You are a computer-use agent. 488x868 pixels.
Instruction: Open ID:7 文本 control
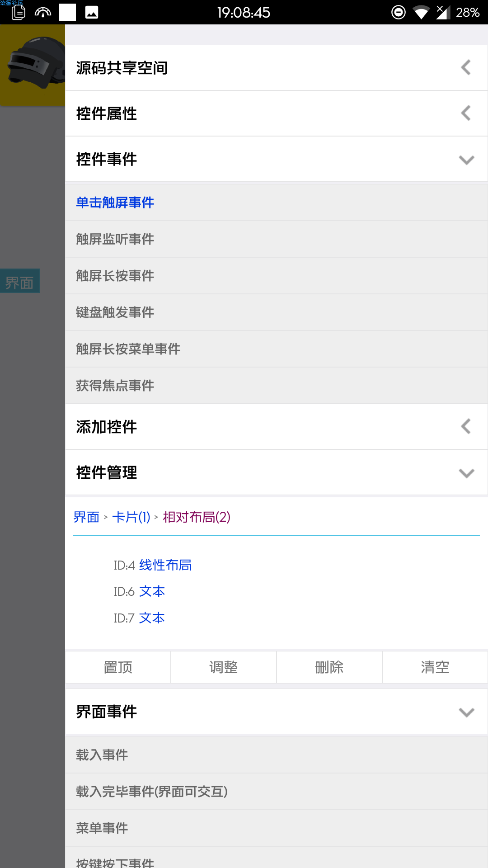pos(139,618)
